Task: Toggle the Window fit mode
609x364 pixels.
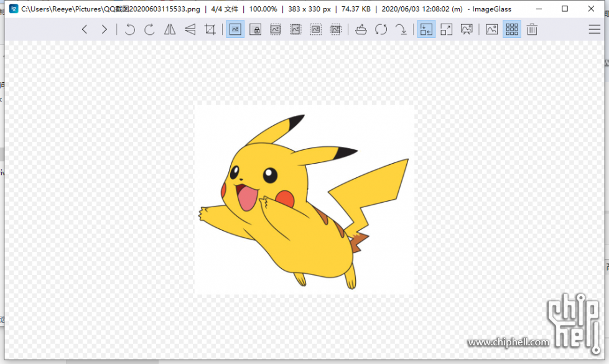Action: pos(427,29)
